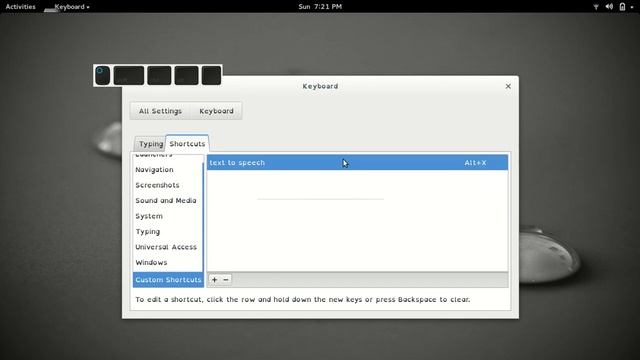This screenshot has width=640, height=360.
Task: Expand the system menu arrow in top bar
Action: coord(632,7)
